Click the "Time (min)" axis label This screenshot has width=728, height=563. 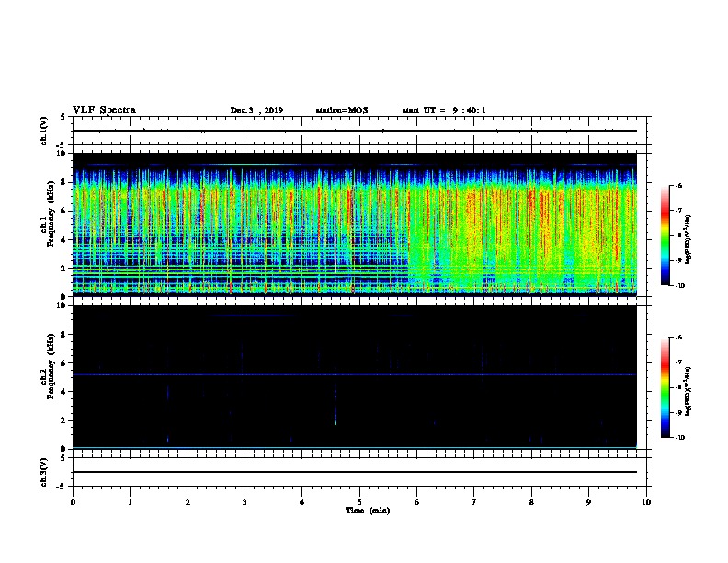point(368,511)
